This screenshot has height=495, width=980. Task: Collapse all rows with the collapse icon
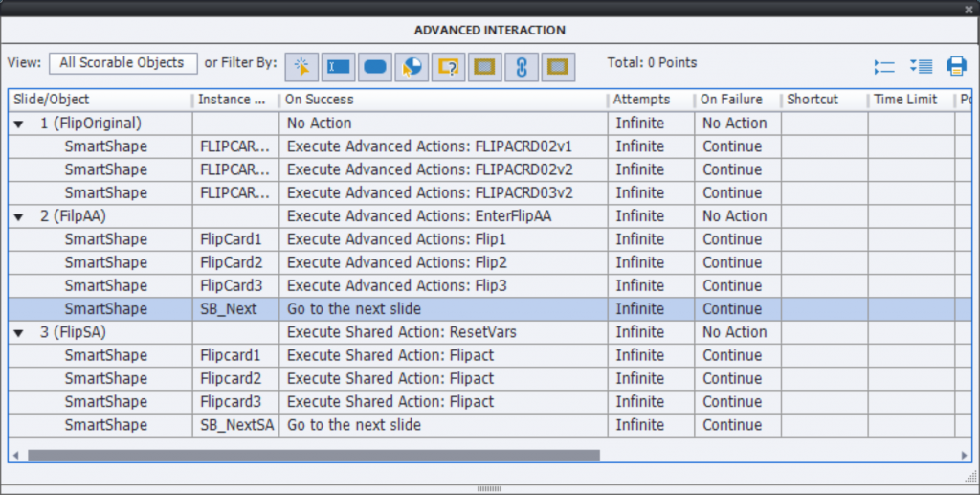(884, 66)
